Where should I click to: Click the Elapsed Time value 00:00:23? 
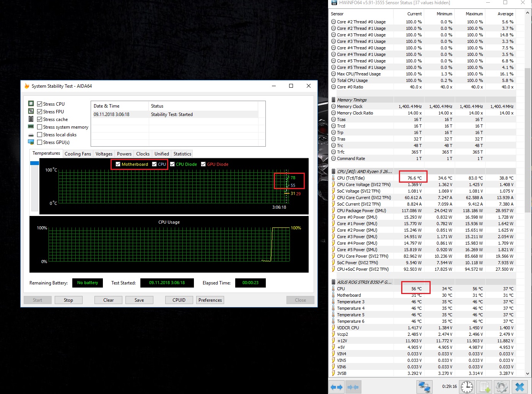click(251, 283)
